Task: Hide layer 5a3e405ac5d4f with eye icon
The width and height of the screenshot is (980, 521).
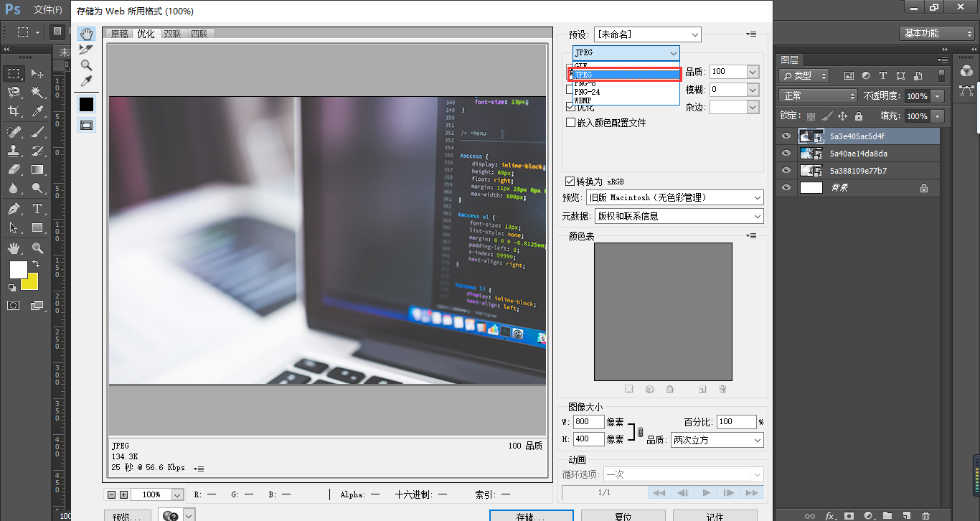Action: (x=786, y=136)
